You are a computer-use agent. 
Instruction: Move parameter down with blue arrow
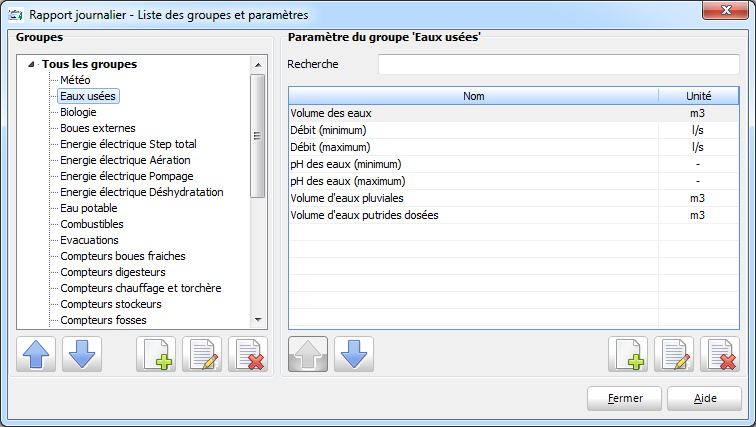354,354
